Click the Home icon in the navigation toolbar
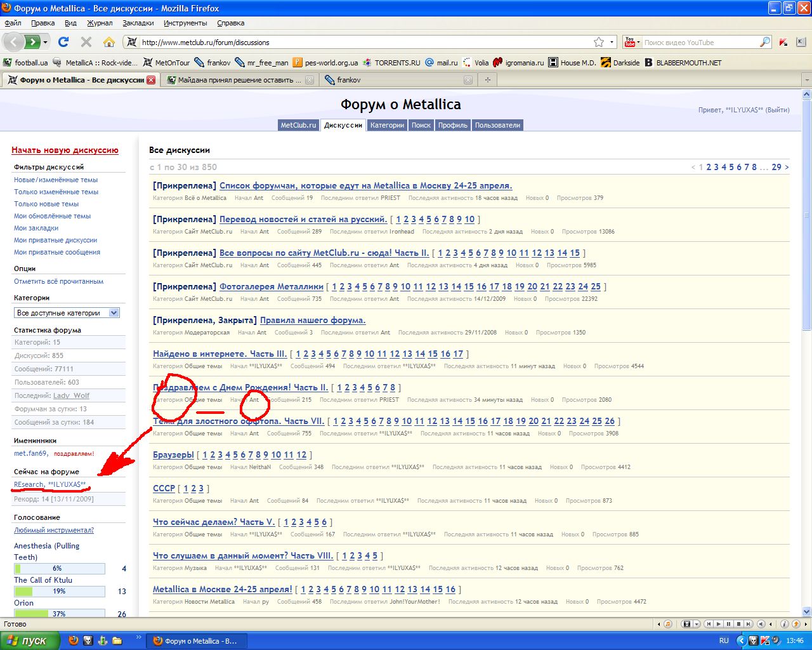812x650 pixels. 109,42
